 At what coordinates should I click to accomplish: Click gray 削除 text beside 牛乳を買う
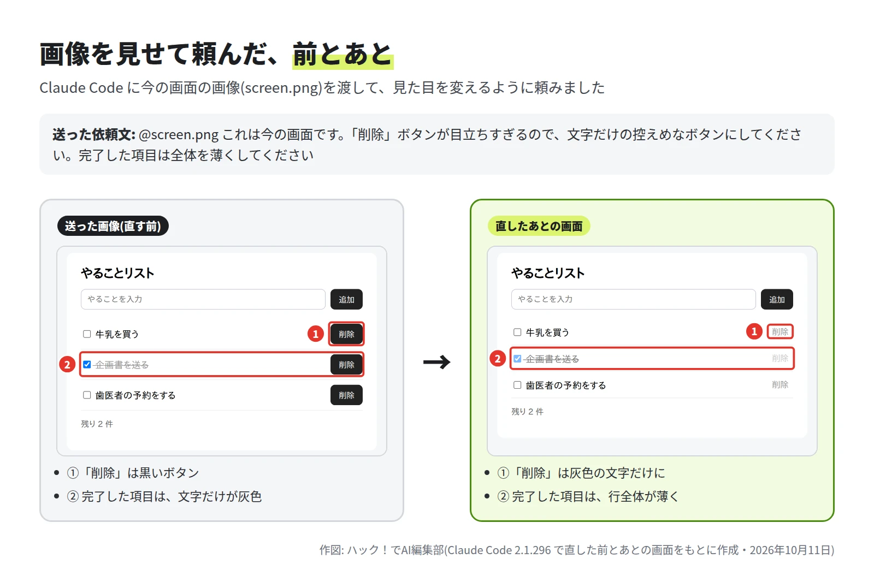tap(780, 332)
